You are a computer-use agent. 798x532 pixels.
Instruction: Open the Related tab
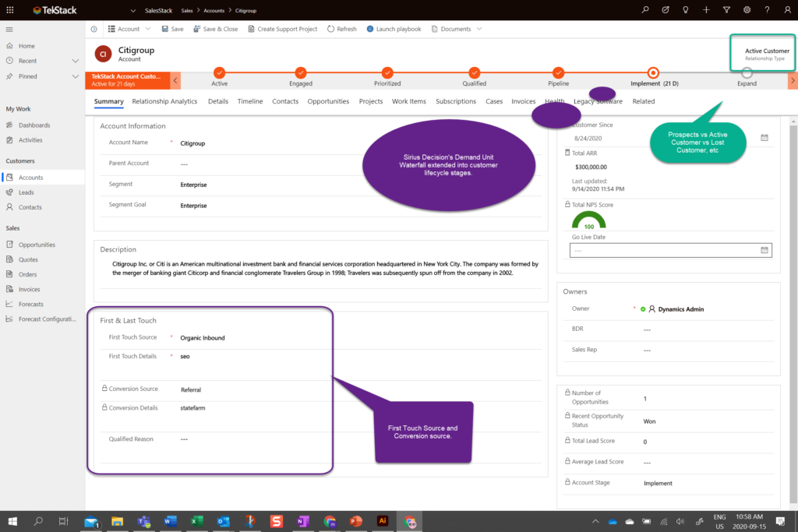pos(643,101)
